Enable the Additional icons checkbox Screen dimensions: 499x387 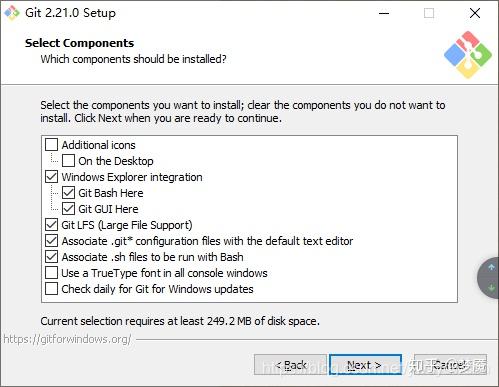(x=51, y=145)
